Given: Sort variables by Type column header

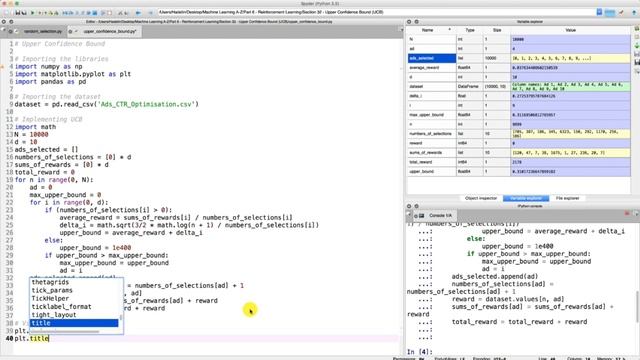Looking at the screenshot, I should (470, 30).
